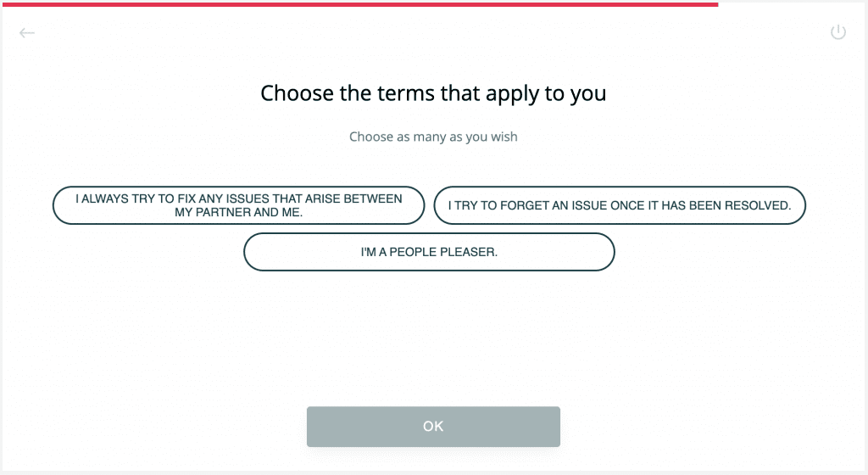Select "I'm a people pleaser" option
Image resolution: width=868 pixels, height=475 pixels.
coord(429,252)
